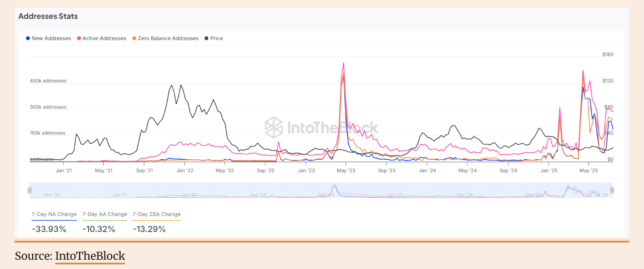Open the IntoTheBlock source link
The image size is (644, 269).
tap(90, 256)
